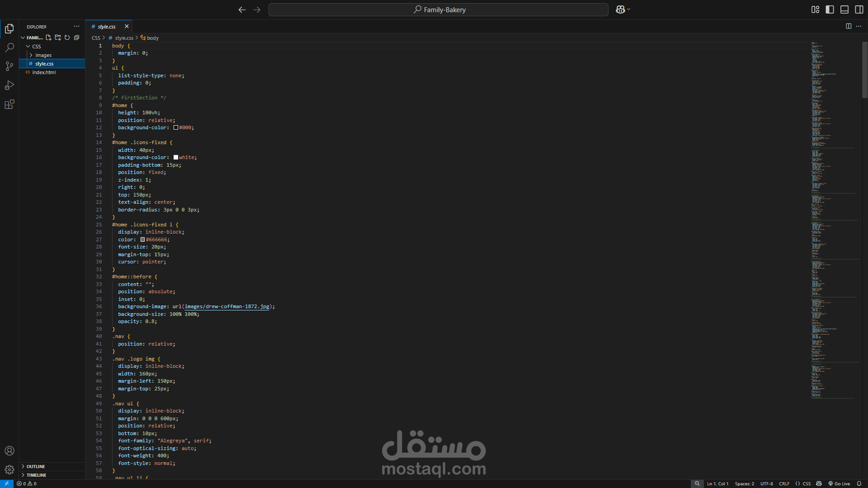
Task: Toggle the secondary side bar
Action: click(859, 9)
